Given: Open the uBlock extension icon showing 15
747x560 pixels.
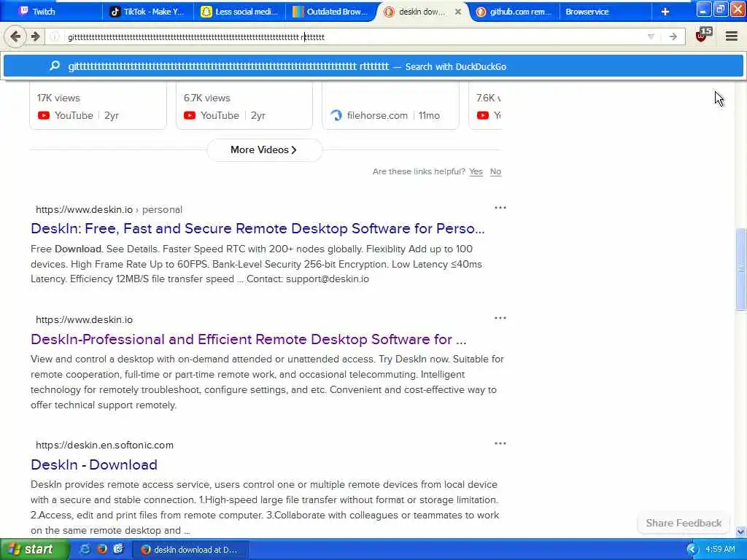Looking at the screenshot, I should pyautogui.click(x=704, y=35).
